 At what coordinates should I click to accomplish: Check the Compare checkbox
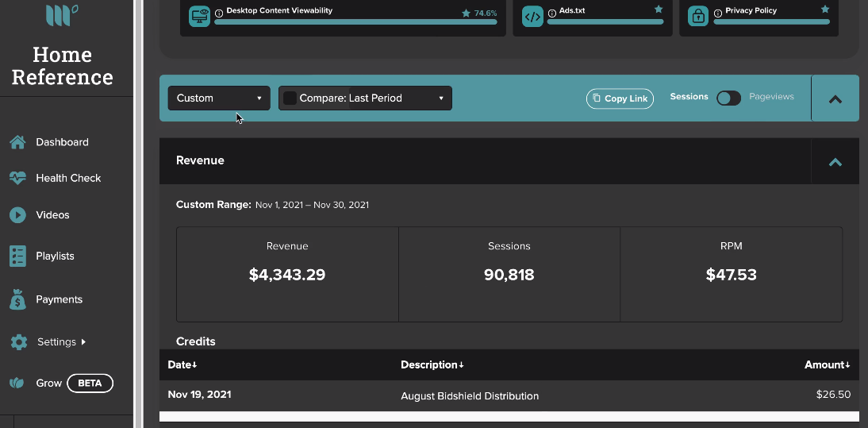[x=290, y=98]
